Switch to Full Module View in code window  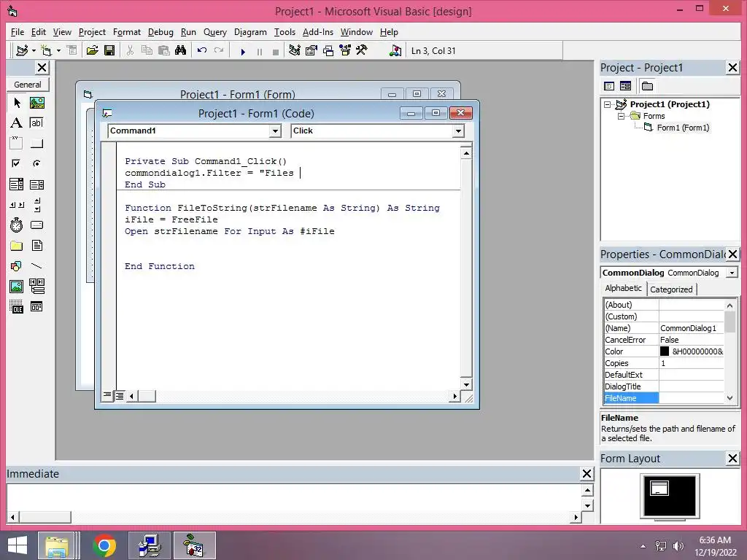pyautogui.click(x=119, y=396)
